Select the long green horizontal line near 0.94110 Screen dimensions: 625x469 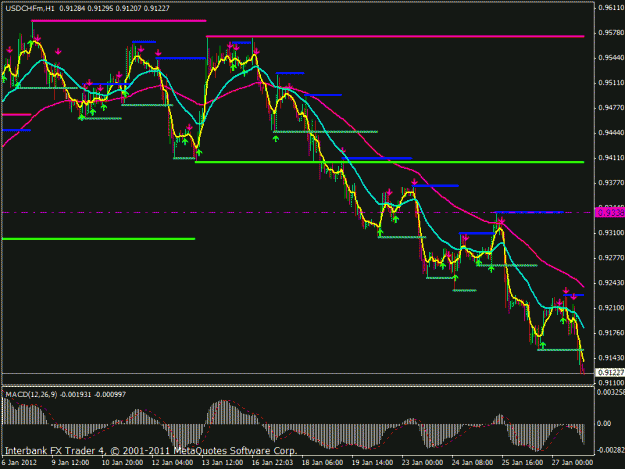[389, 162]
